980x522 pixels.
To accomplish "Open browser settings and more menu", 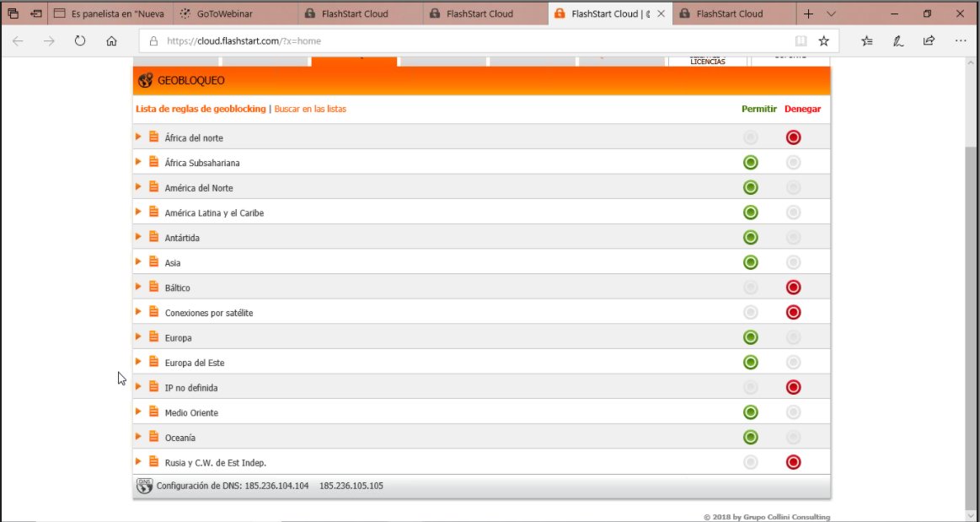I will [x=961, y=41].
